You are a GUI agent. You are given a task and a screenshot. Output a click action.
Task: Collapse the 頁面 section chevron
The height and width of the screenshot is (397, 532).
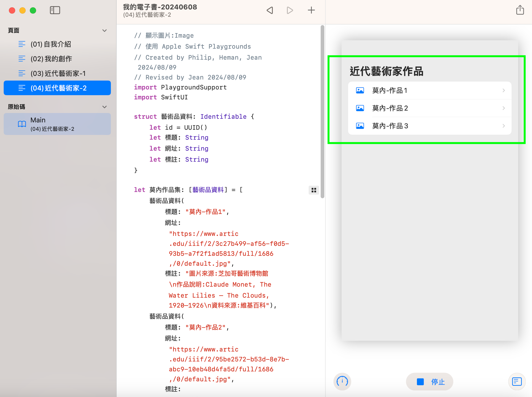[104, 31]
